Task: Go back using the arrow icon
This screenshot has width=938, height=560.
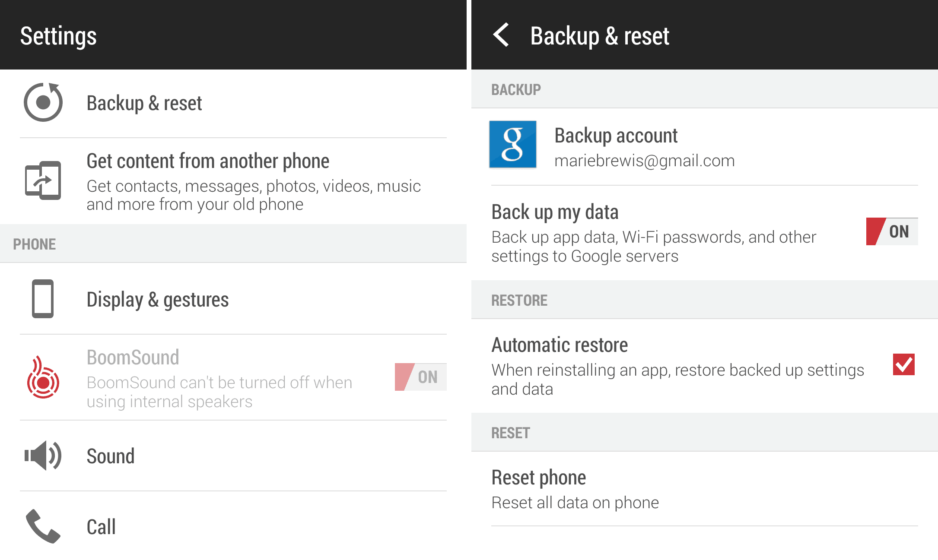Action: [501, 35]
